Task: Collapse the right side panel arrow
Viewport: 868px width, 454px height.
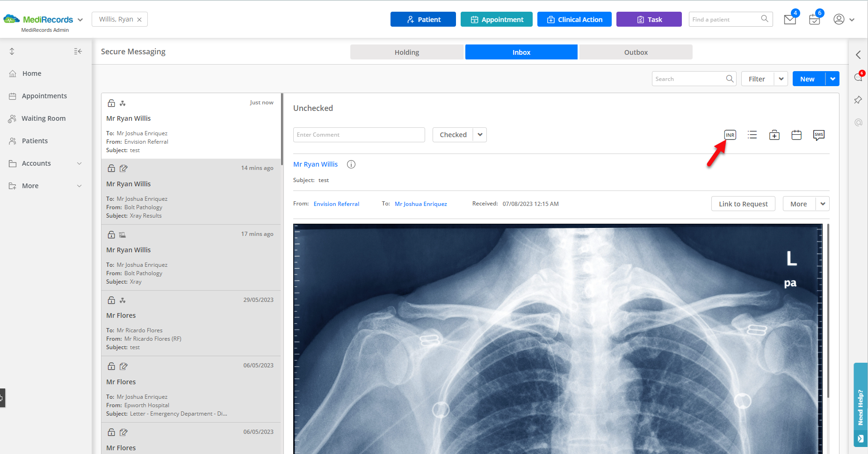Action: pos(858,55)
